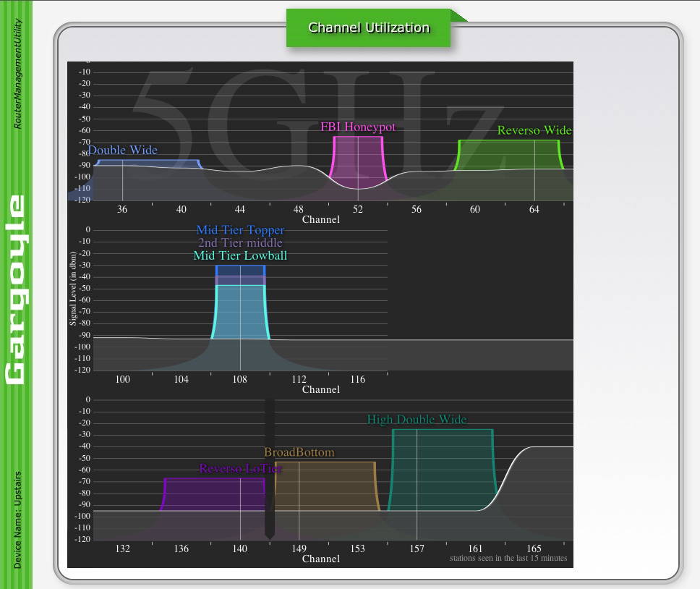Select the Reverso Wide network label

(534, 130)
